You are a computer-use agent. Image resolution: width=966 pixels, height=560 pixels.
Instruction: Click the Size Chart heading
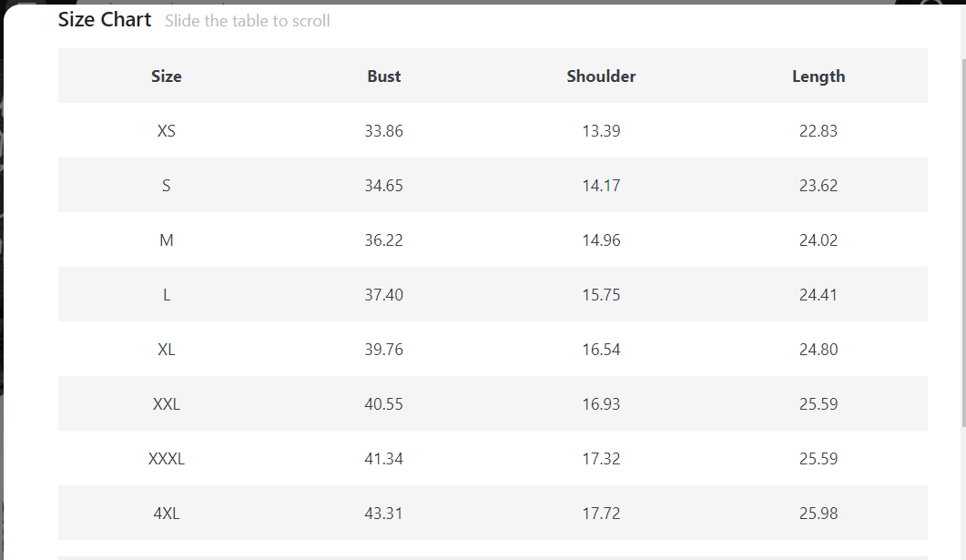(105, 20)
